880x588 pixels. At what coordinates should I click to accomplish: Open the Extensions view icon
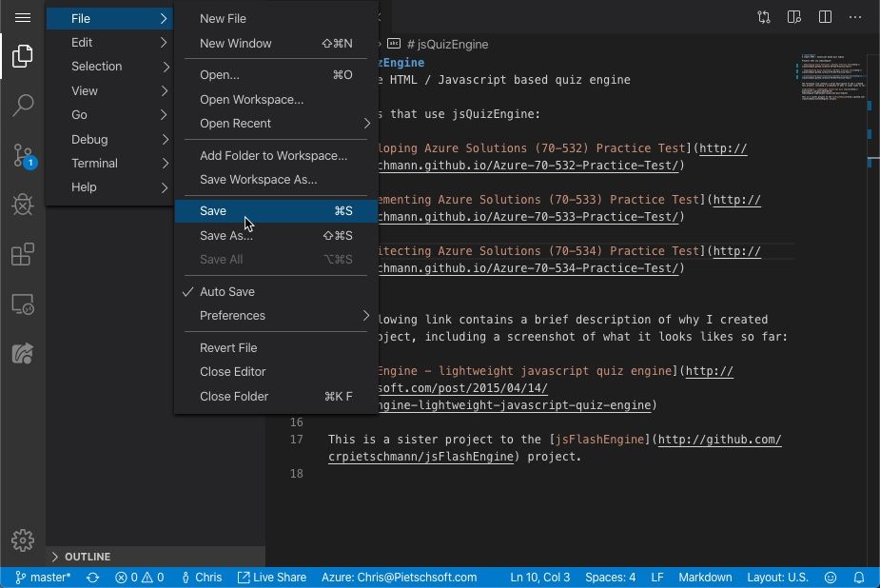(23, 254)
